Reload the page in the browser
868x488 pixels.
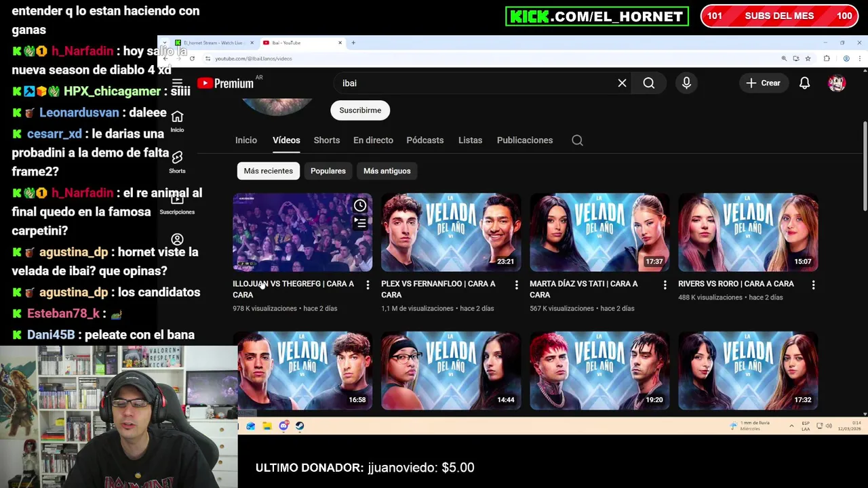coord(192,58)
